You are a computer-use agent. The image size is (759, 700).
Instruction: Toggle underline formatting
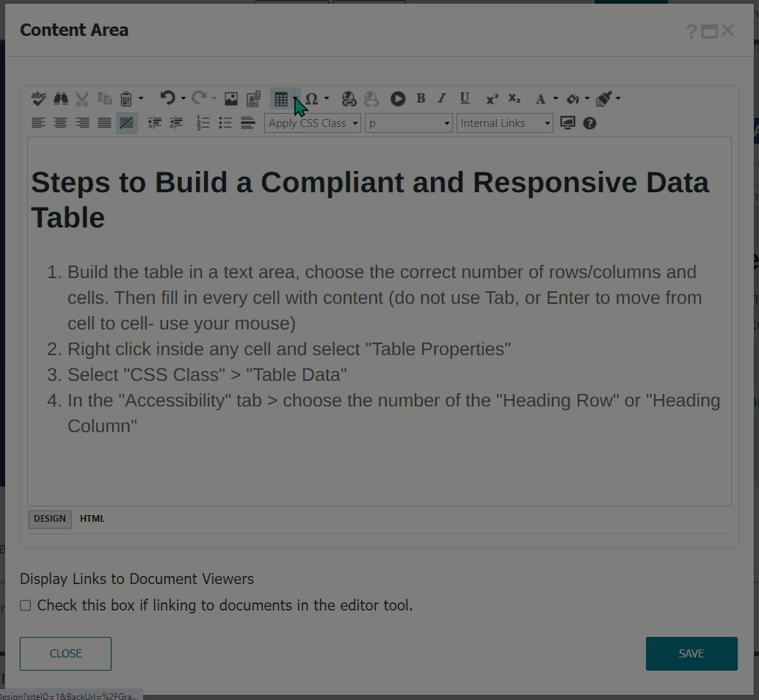point(464,98)
